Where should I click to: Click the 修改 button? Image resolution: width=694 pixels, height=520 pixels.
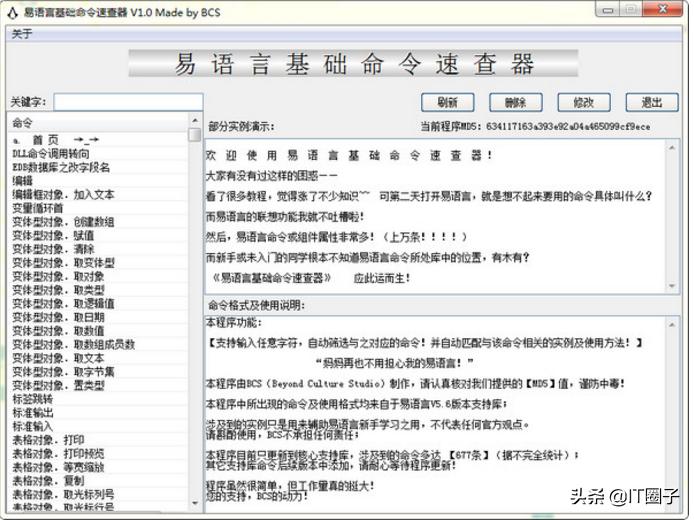coord(584,102)
